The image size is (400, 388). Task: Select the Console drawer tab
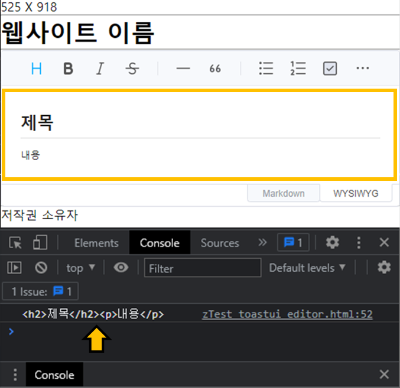[54, 375]
